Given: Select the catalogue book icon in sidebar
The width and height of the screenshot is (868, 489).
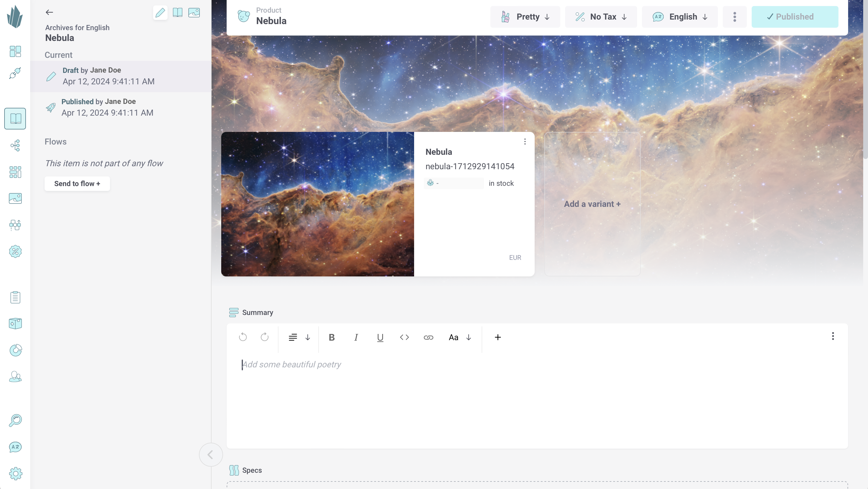Looking at the screenshot, I should pos(15,118).
